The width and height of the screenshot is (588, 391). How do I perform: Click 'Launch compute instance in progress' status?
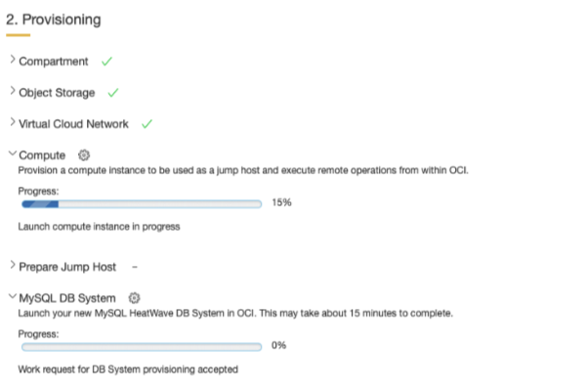click(x=99, y=227)
